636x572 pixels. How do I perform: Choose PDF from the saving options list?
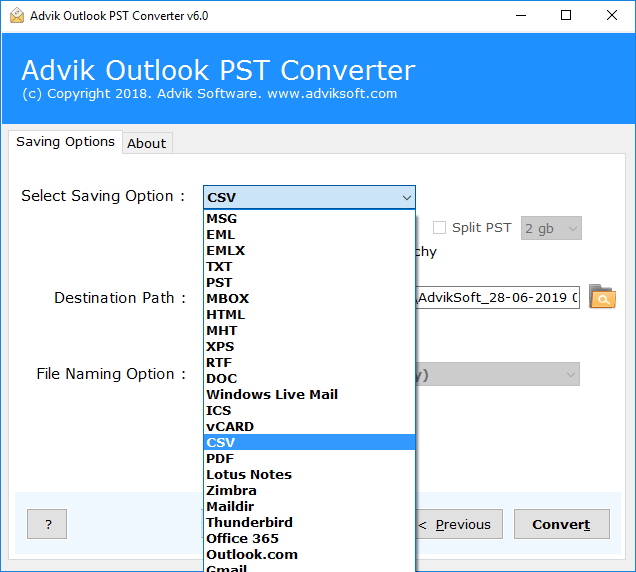coord(220,458)
